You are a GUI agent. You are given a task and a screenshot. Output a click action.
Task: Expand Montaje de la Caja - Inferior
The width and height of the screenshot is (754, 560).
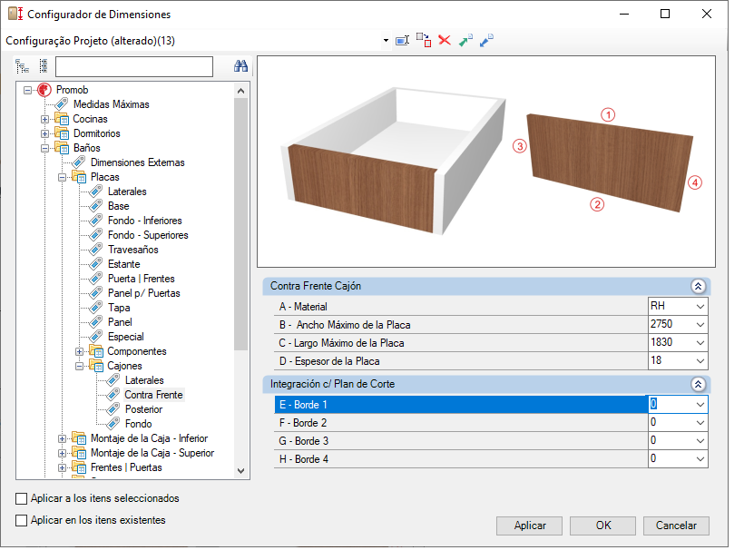[62, 438]
